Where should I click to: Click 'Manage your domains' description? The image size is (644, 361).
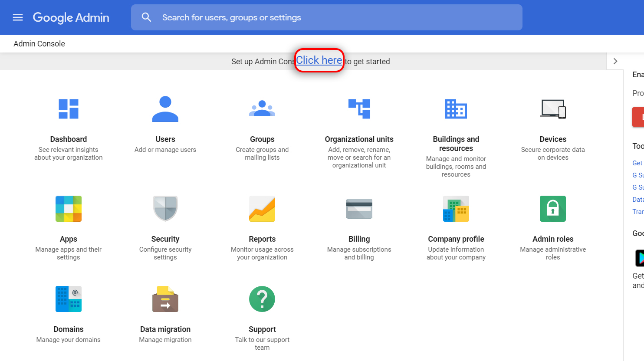tap(69, 340)
